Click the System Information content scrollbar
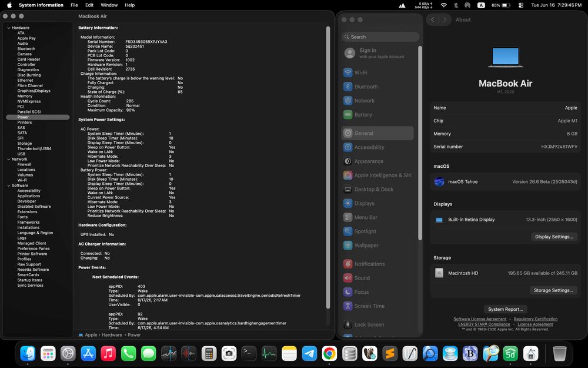This screenshot has width=588, height=368. click(x=328, y=167)
